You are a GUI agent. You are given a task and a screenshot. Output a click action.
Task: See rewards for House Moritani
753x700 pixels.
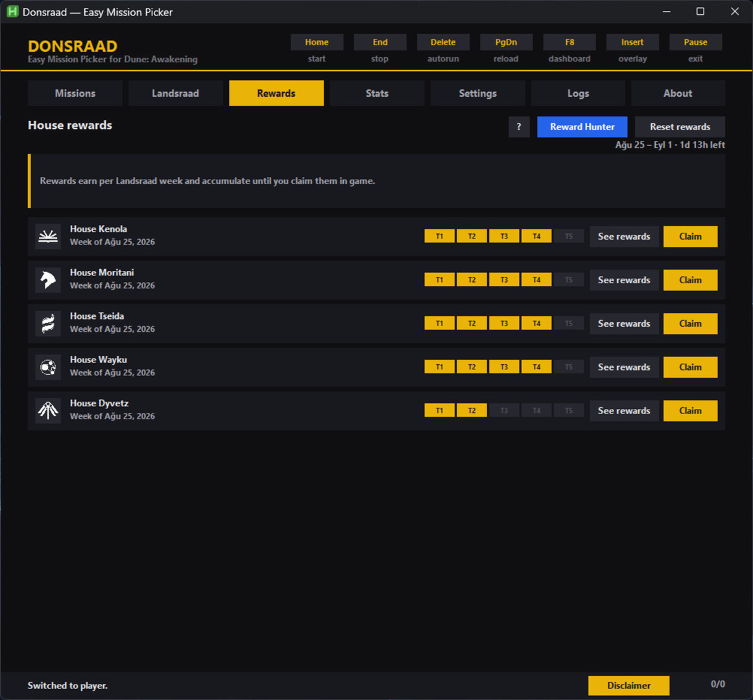(624, 280)
